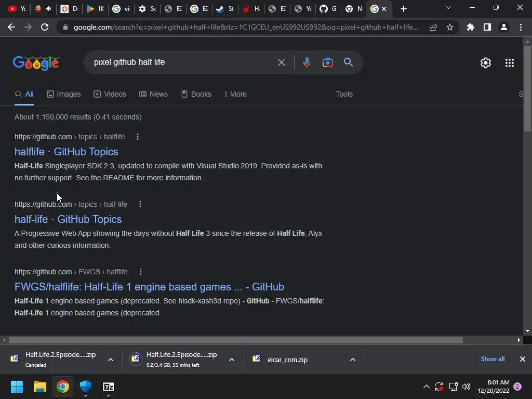The width and height of the screenshot is (532, 399).
Task: Open options for the topics › halflife result
Action: click(137, 137)
